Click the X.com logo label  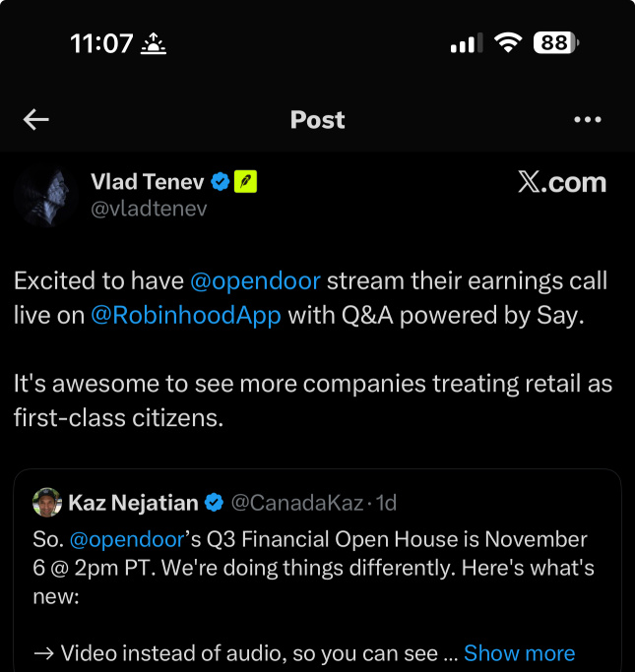561,182
